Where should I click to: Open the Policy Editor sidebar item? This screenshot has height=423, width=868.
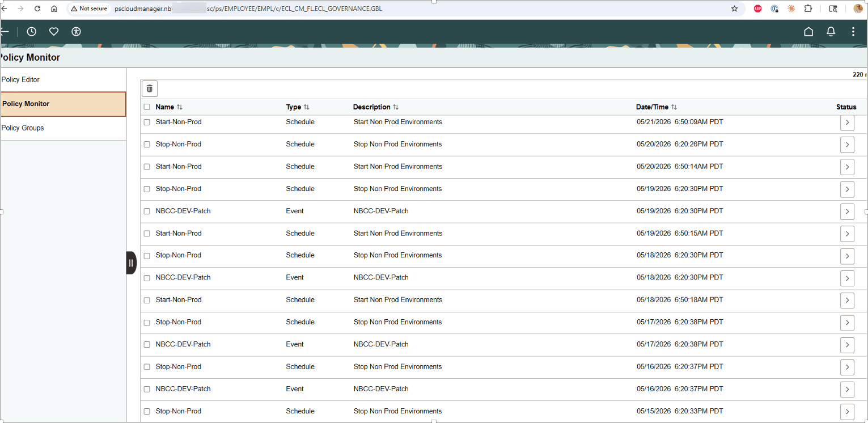(x=63, y=79)
